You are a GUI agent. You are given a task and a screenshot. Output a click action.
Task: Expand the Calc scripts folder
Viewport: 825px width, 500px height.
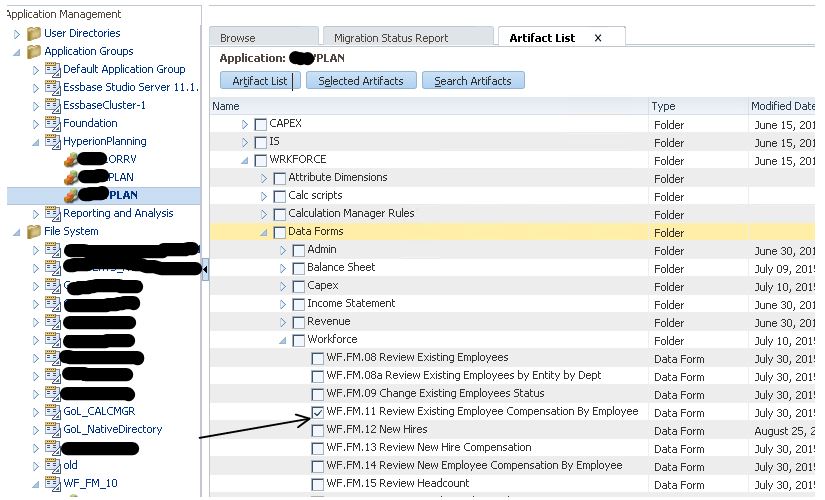tap(265, 196)
